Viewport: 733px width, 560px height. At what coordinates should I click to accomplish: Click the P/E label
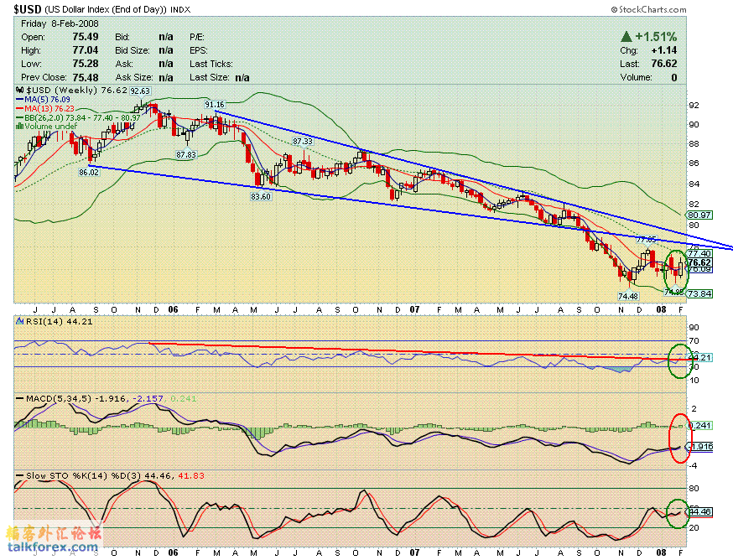[x=197, y=37]
